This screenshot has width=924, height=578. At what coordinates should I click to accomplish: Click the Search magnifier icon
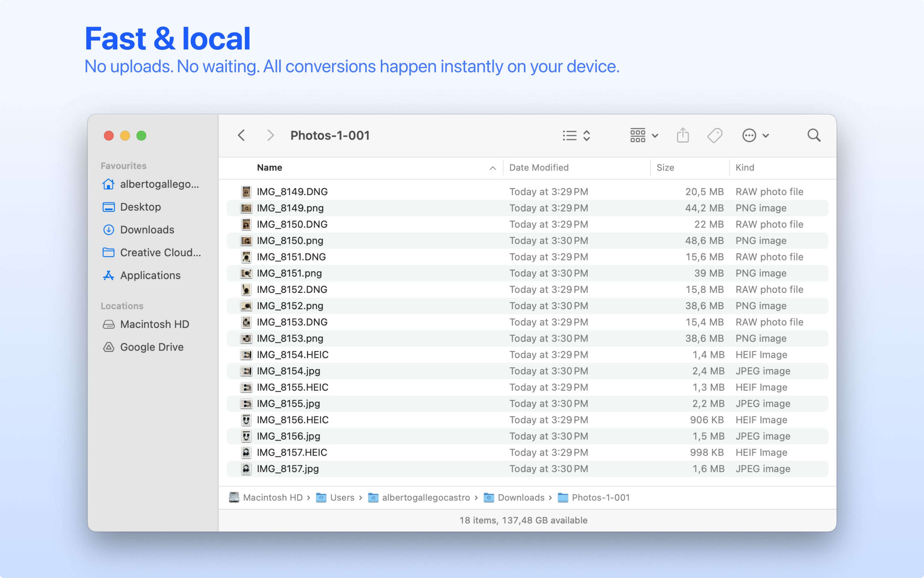814,135
